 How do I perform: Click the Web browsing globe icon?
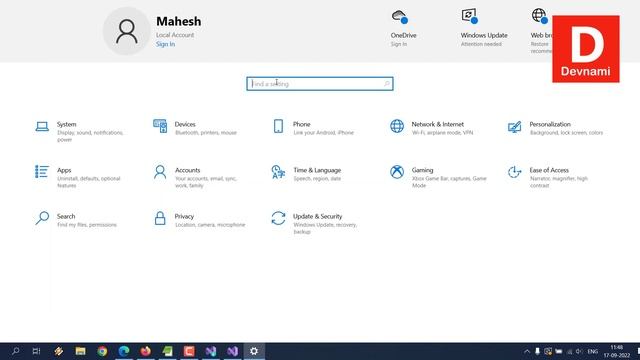(x=539, y=16)
